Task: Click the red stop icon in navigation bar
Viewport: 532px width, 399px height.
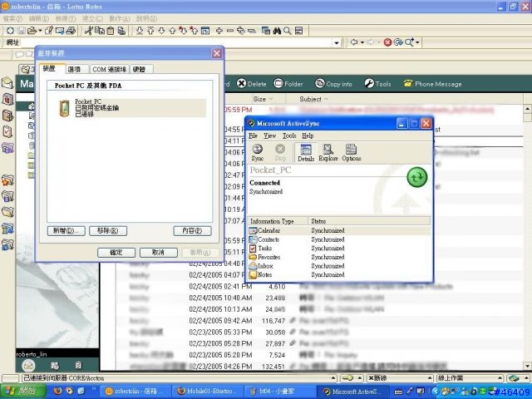Action: click(x=387, y=42)
